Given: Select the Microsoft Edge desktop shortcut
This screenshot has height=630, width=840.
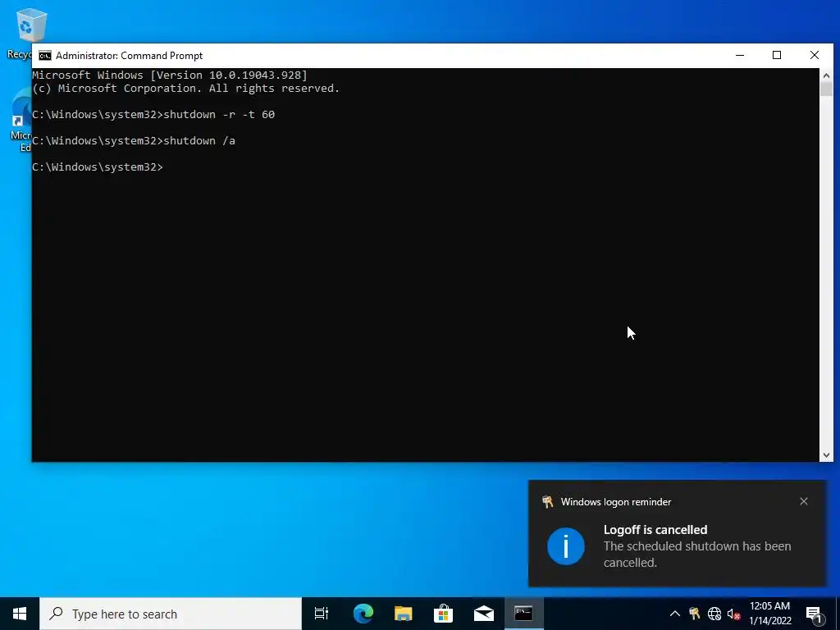Looking at the screenshot, I should click(20, 121).
